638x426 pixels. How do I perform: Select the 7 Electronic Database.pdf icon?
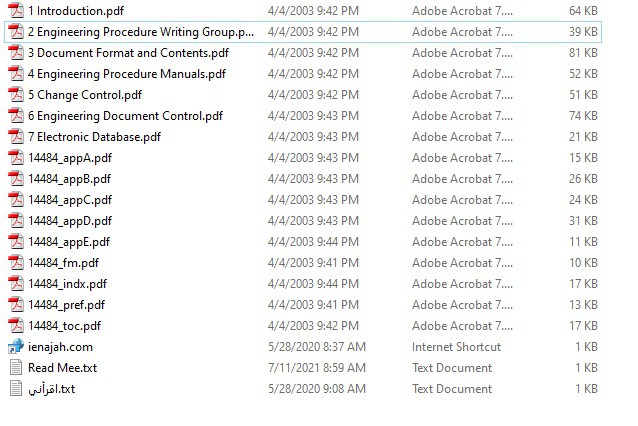pyautogui.click(x=15, y=136)
